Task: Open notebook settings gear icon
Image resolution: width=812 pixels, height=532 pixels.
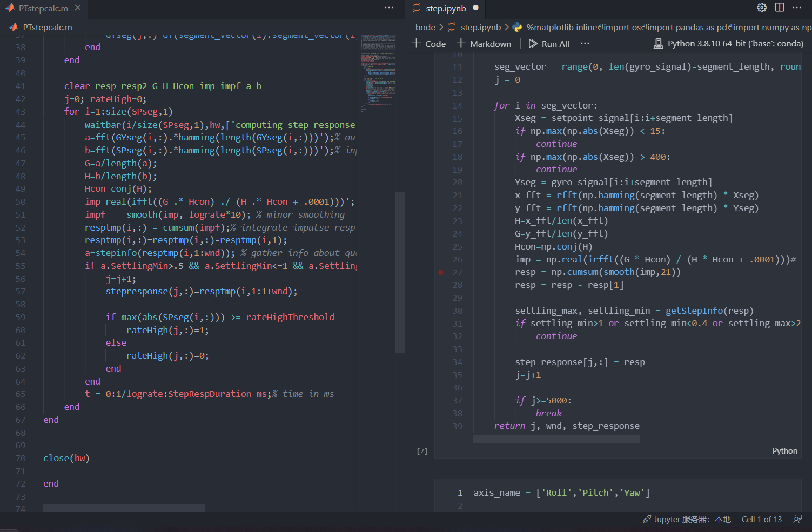Action: (762, 8)
